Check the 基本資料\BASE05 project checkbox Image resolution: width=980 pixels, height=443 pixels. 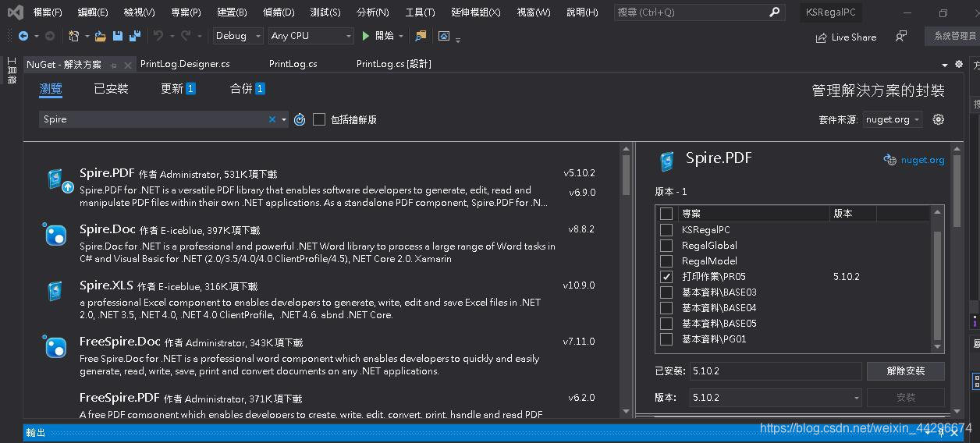click(x=666, y=324)
